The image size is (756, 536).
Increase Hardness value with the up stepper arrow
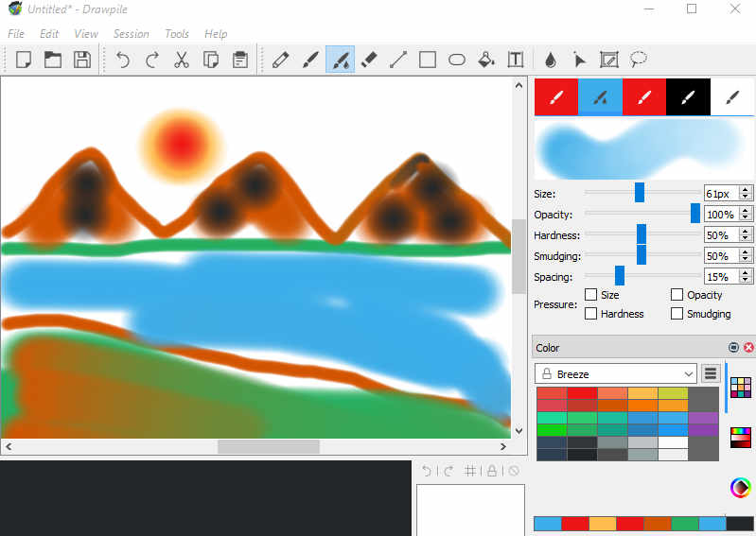[x=746, y=232]
